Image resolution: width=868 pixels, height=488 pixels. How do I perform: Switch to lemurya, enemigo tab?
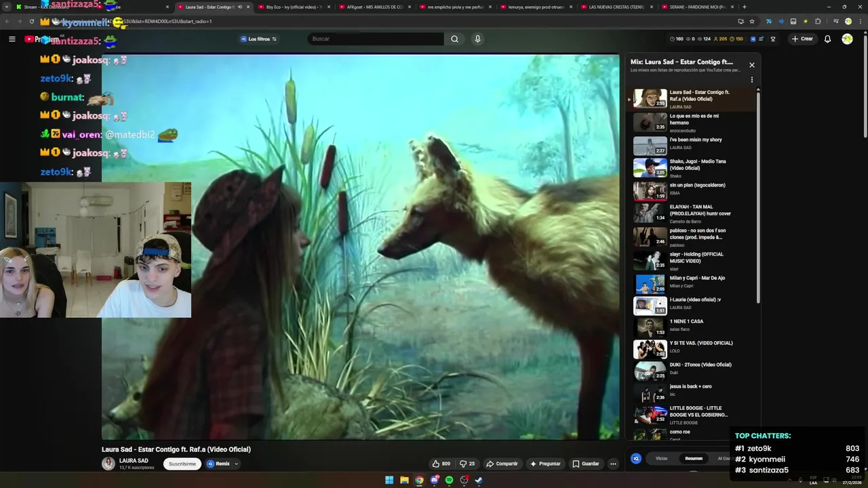coord(536,7)
